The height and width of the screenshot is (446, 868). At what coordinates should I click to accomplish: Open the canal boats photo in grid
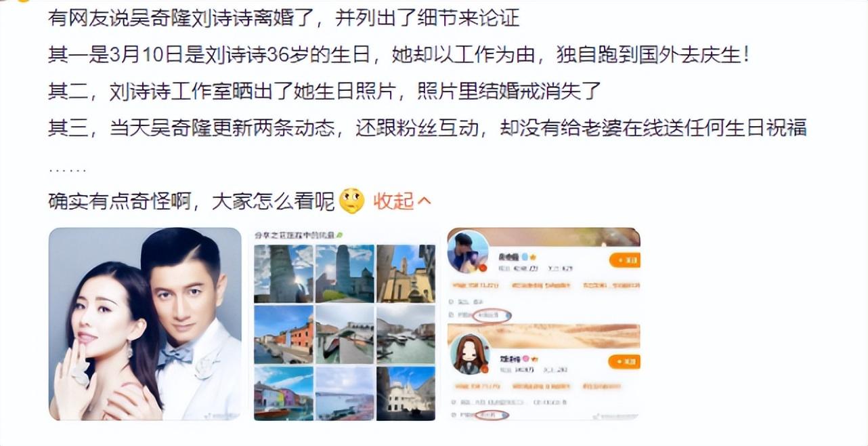[406, 334]
